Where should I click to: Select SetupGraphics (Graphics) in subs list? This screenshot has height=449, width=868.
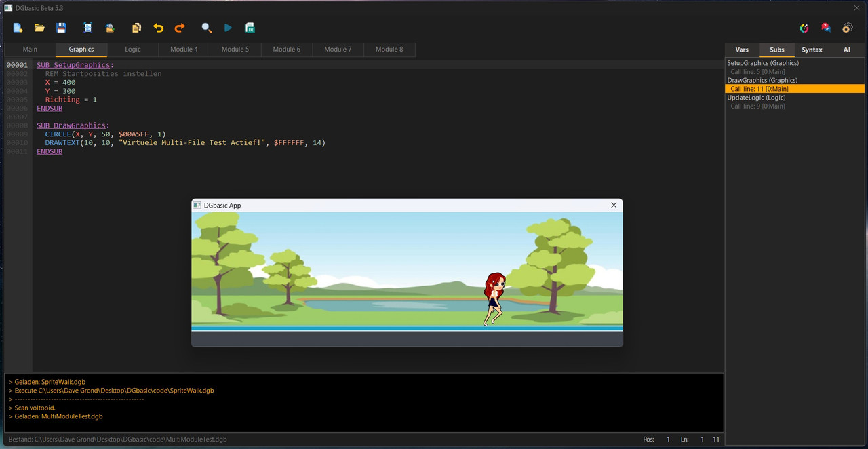click(763, 63)
